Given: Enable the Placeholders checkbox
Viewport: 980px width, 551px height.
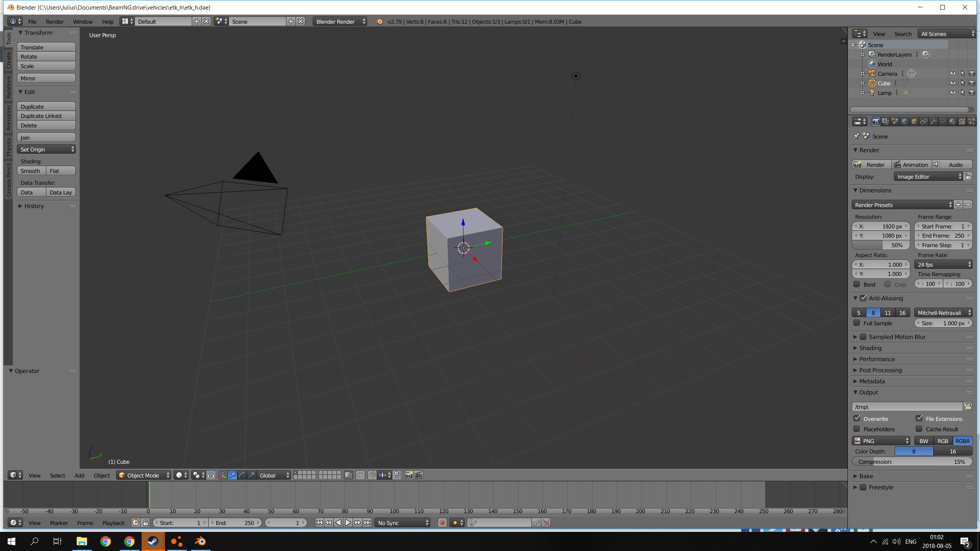Looking at the screenshot, I should pos(857,429).
